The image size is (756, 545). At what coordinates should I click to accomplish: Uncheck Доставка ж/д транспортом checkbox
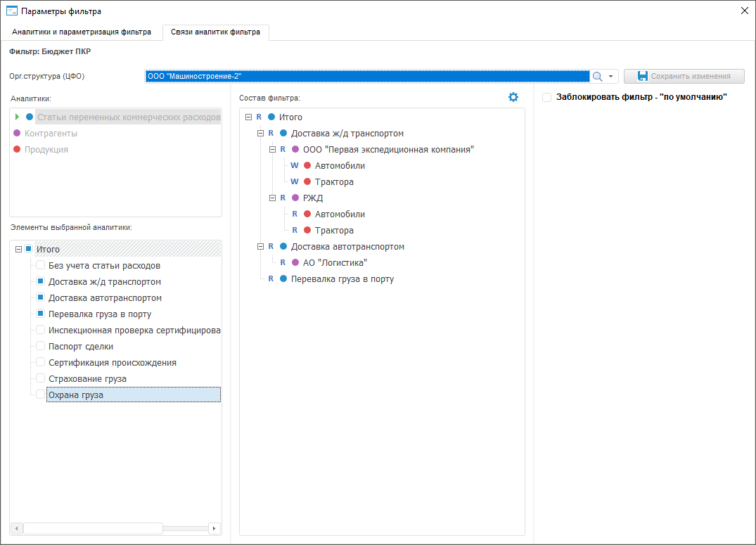41,282
